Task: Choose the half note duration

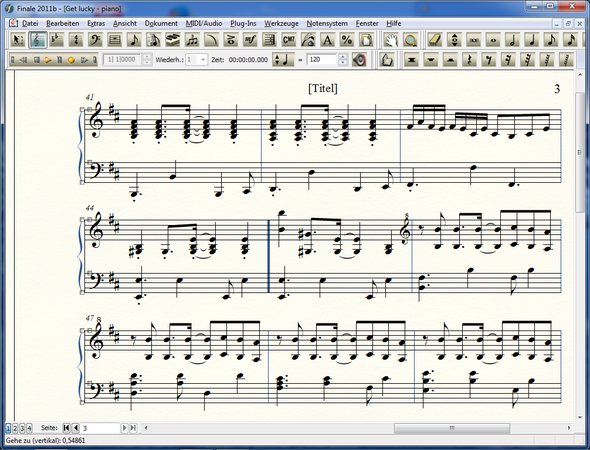Action: coord(512,40)
